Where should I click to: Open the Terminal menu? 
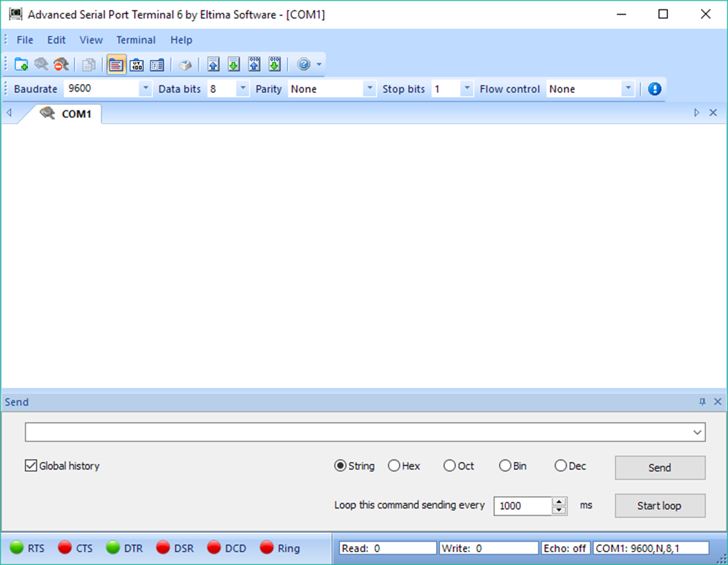136,40
